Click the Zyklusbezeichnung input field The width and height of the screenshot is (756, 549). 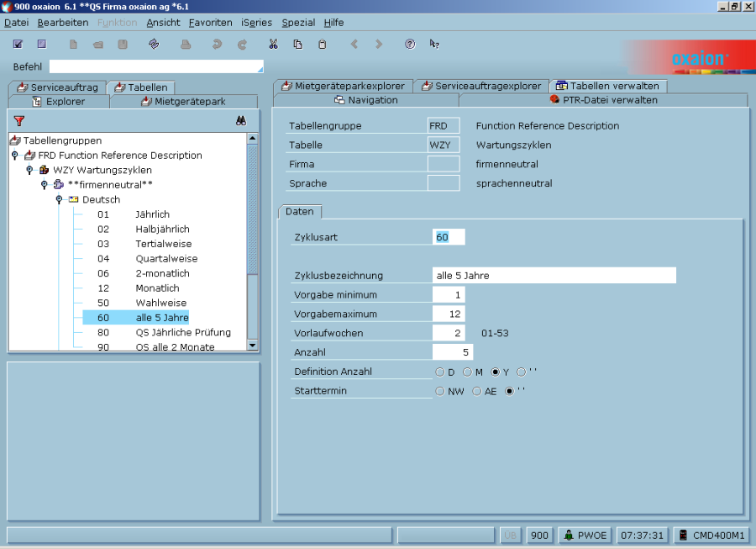[554, 276]
